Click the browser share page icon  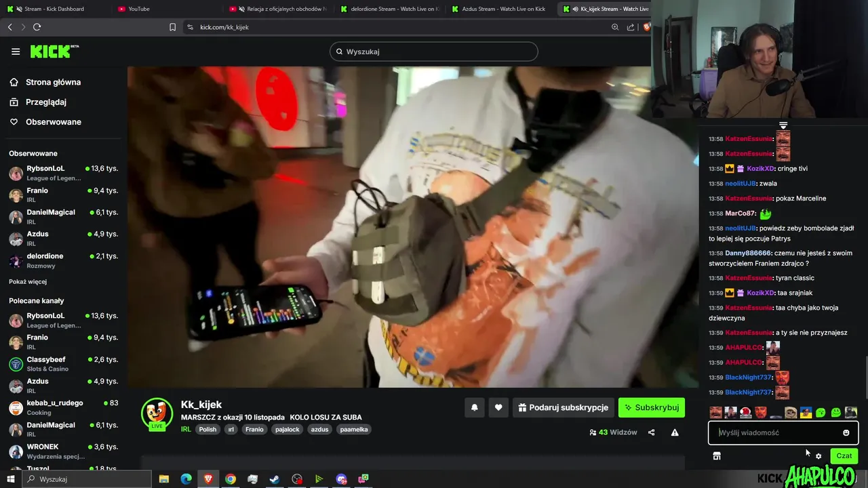[x=631, y=27]
